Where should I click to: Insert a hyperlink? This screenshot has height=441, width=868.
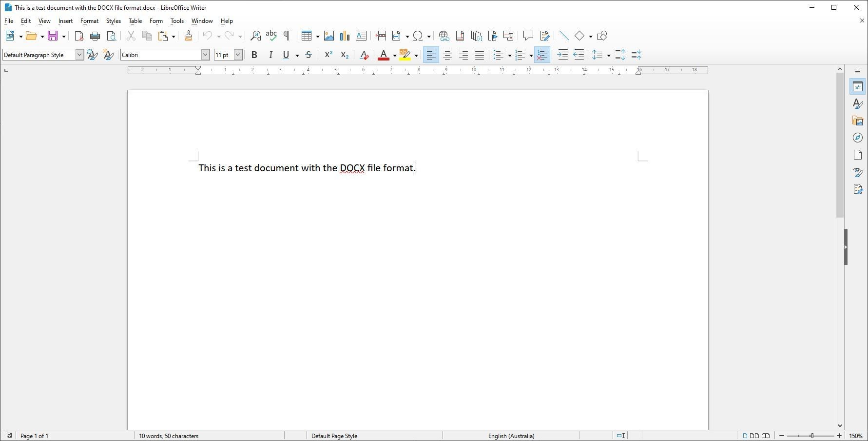(x=444, y=36)
